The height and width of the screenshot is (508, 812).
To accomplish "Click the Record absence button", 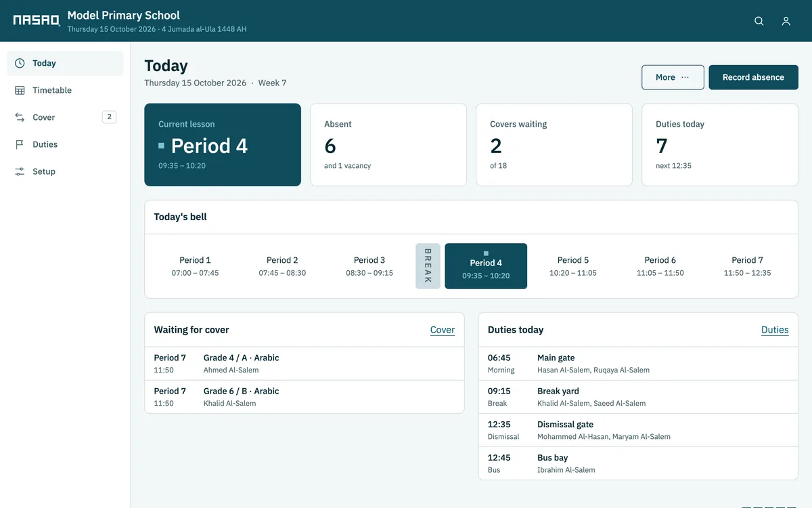I will (x=753, y=77).
